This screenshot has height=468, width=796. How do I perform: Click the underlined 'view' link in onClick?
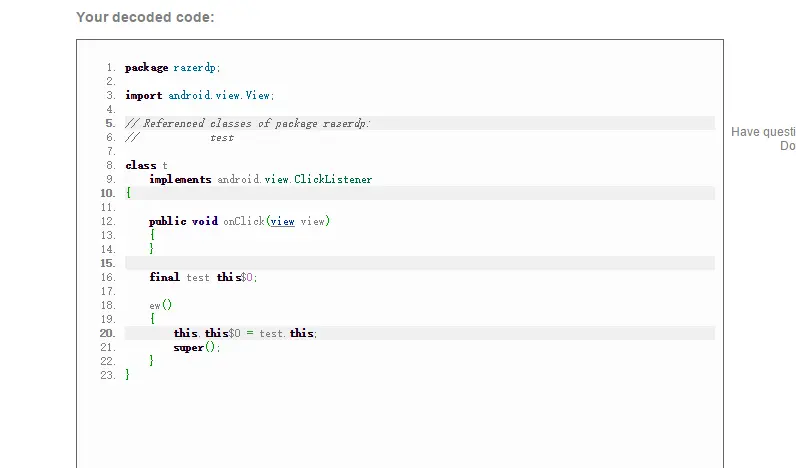[282, 221]
